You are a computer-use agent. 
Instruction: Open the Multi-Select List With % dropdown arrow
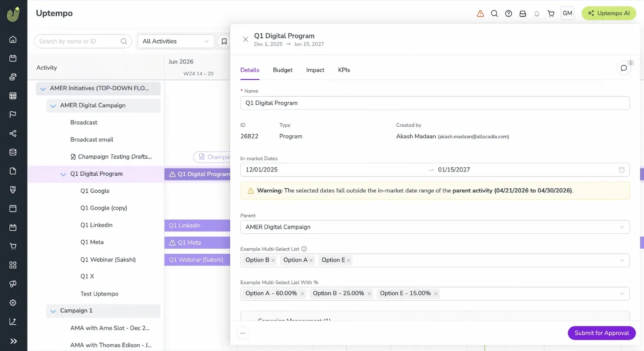click(x=622, y=293)
